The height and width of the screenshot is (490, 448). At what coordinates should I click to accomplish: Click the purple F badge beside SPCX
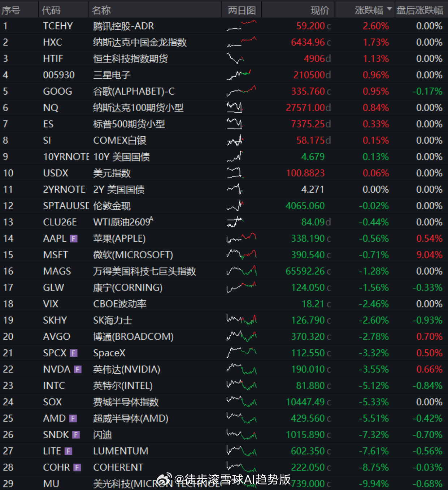pyautogui.click(x=74, y=353)
